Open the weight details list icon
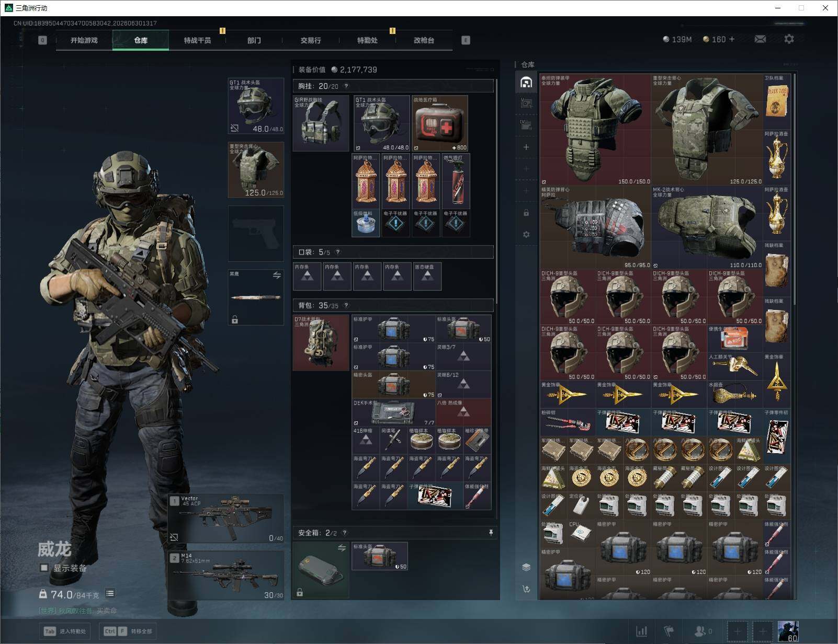This screenshot has width=838, height=644. [x=110, y=593]
